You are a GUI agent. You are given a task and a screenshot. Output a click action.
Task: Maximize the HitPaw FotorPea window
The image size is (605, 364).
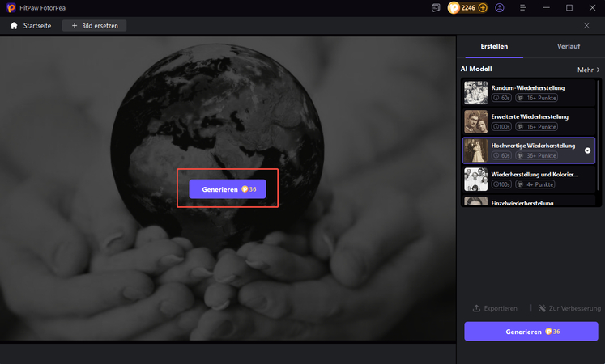(x=569, y=8)
